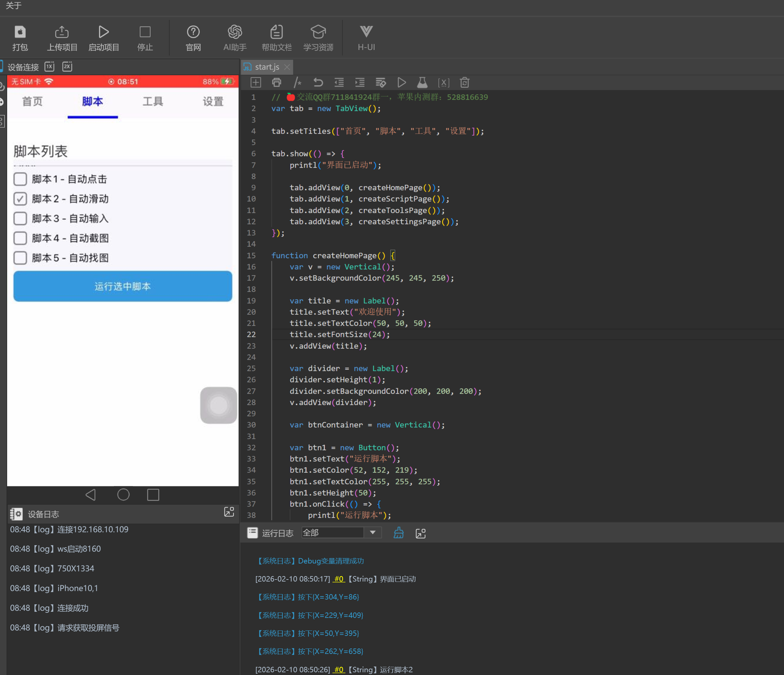The image size is (784, 675).
Task: Toggle block comment in editor toolbar
Action: point(297,82)
